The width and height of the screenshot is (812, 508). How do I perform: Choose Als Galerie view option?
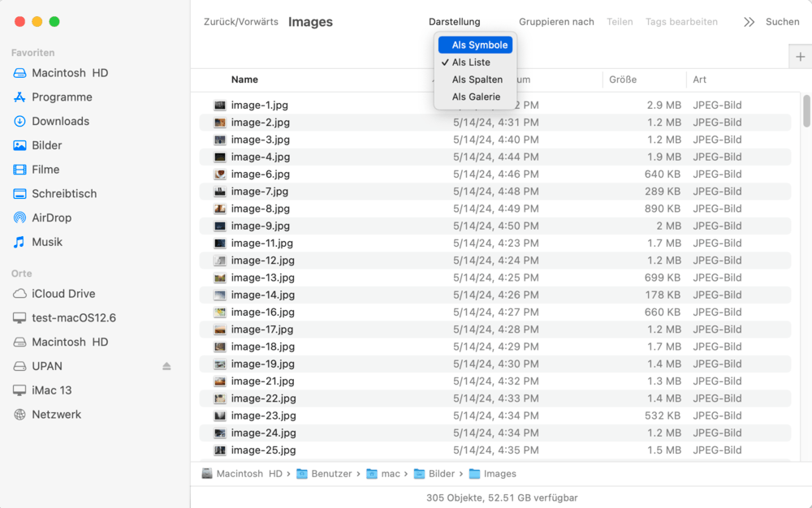tap(475, 97)
